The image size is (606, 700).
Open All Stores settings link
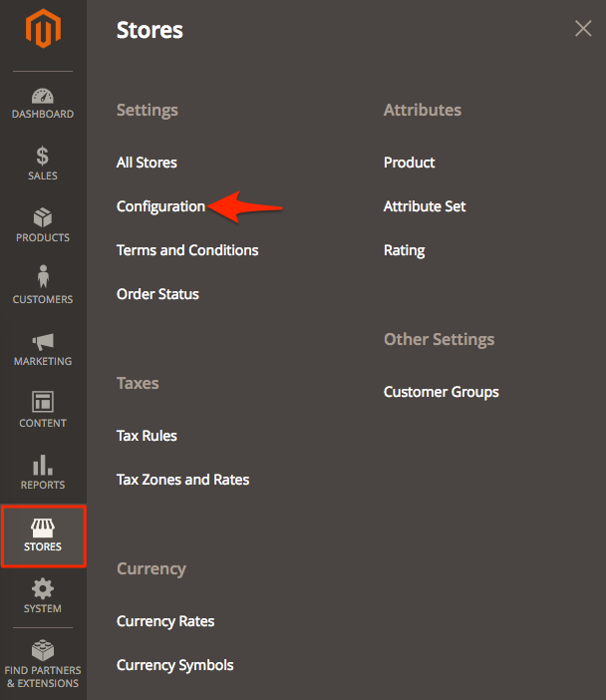click(147, 163)
